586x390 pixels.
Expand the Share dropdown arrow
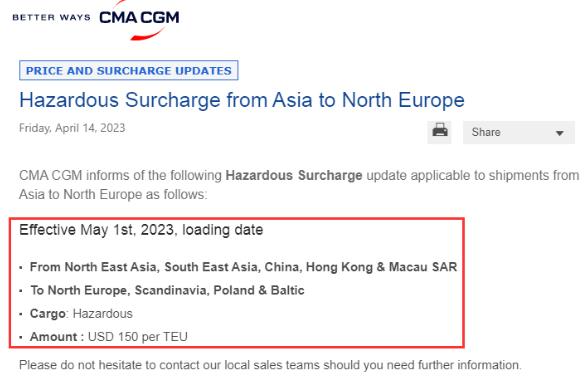pos(559,133)
